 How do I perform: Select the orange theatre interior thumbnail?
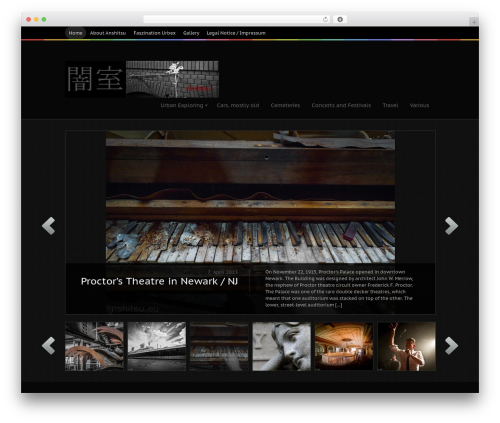[344, 346]
